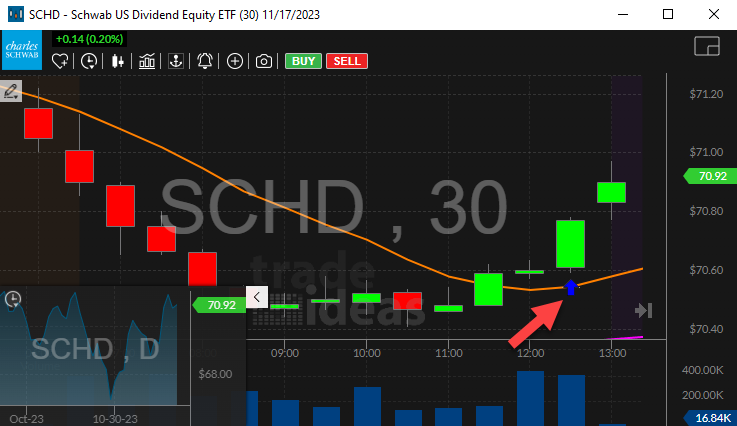This screenshot has height=426, width=737.
Task: Click the last green candle at 13:00
Action: 612,192
